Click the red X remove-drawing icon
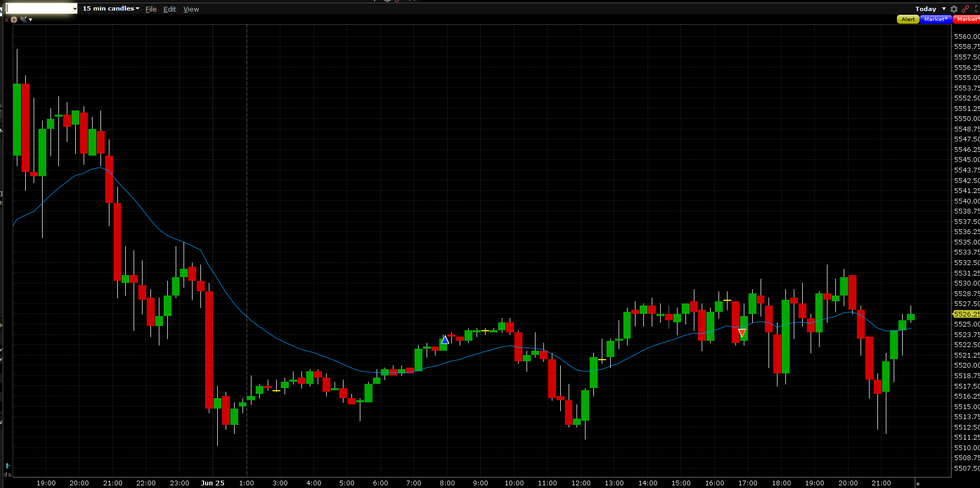The image size is (980, 488). pyautogui.click(x=6, y=19)
